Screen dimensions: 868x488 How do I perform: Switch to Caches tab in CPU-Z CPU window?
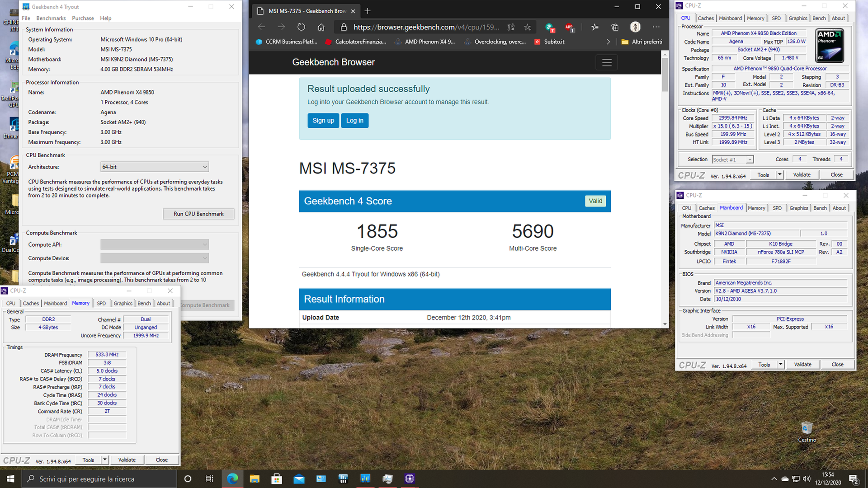(705, 18)
